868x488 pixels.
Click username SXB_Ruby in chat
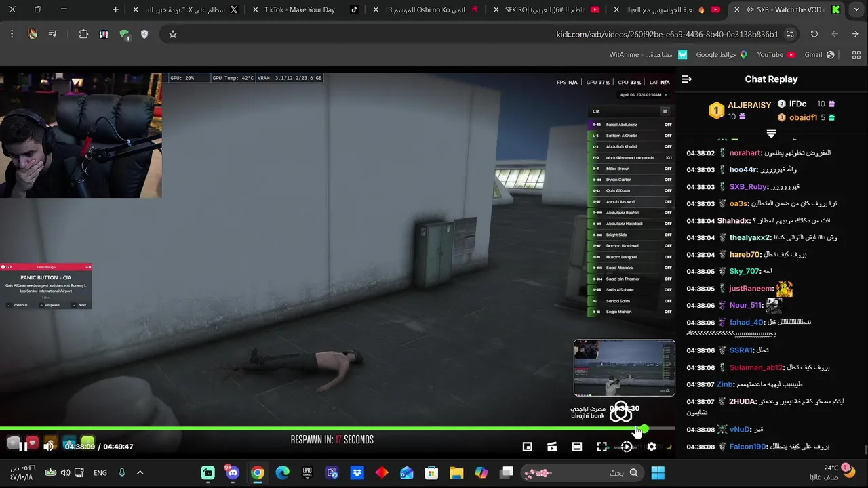coord(748,187)
